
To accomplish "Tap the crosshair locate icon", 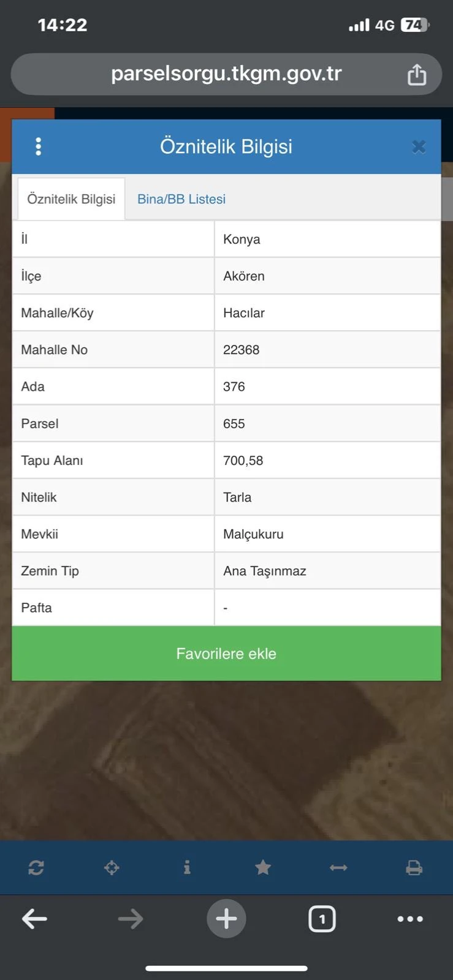I will [112, 867].
